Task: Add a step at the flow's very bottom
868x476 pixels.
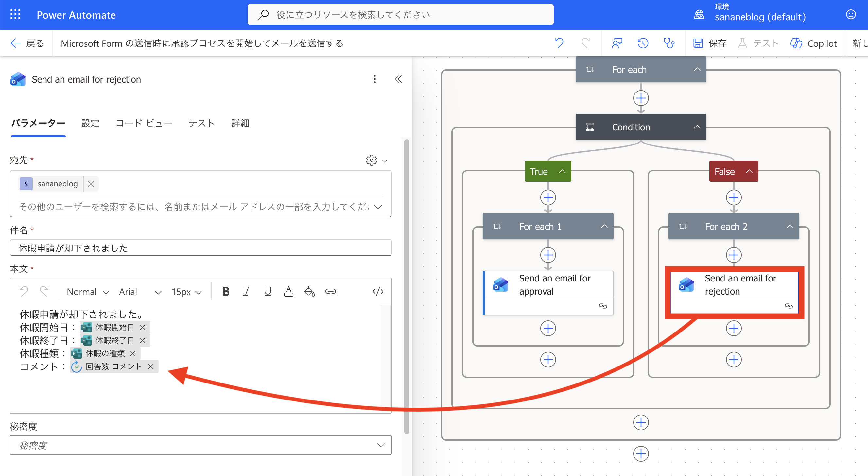Action: coord(641,454)
